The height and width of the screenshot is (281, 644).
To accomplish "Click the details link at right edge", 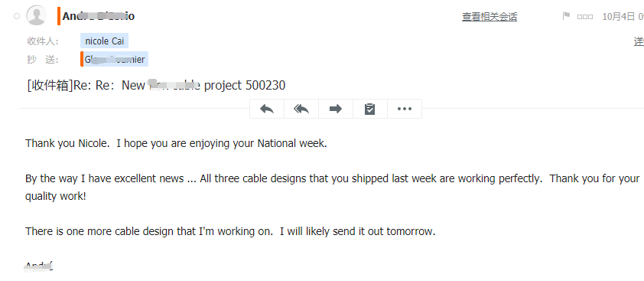I will point(639,41).
